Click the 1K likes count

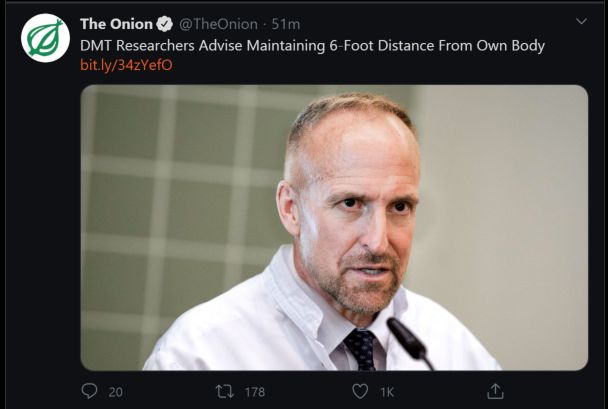pyautogui.click(x=388, y=392)
